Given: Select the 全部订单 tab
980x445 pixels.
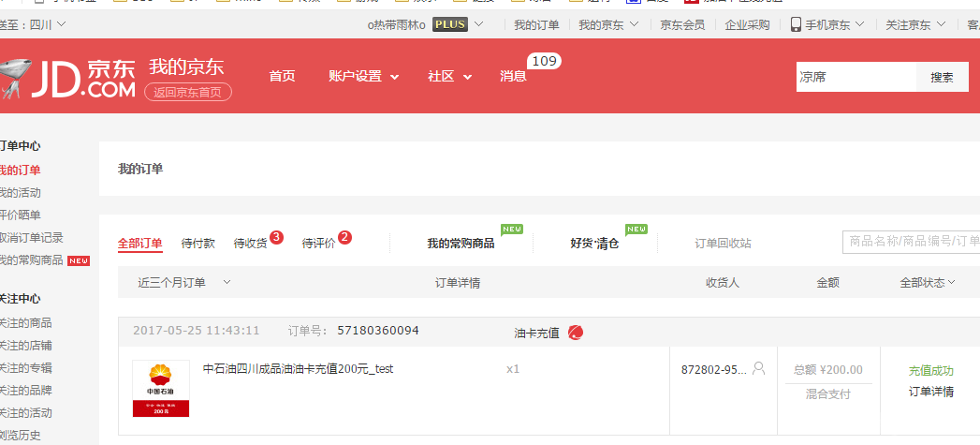Looking at the screenshot, I should point(140,244).
